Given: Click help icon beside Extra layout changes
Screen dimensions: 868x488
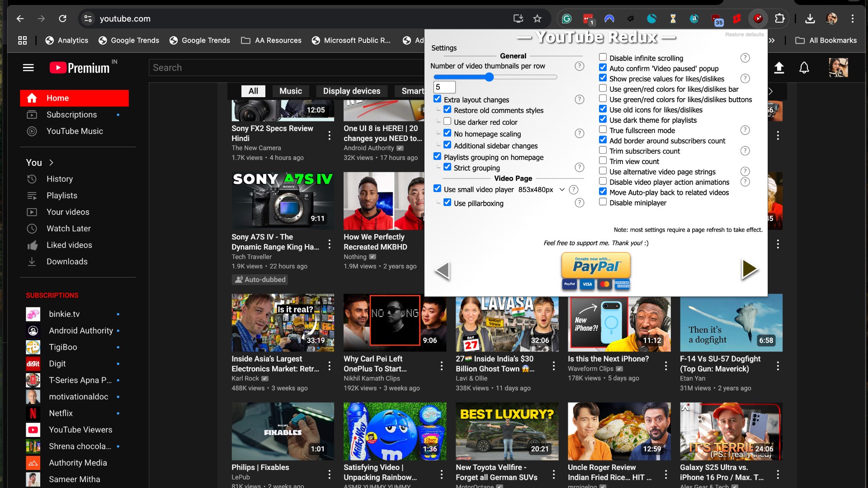Looking at the screenshot, I should tap(579, 99).
